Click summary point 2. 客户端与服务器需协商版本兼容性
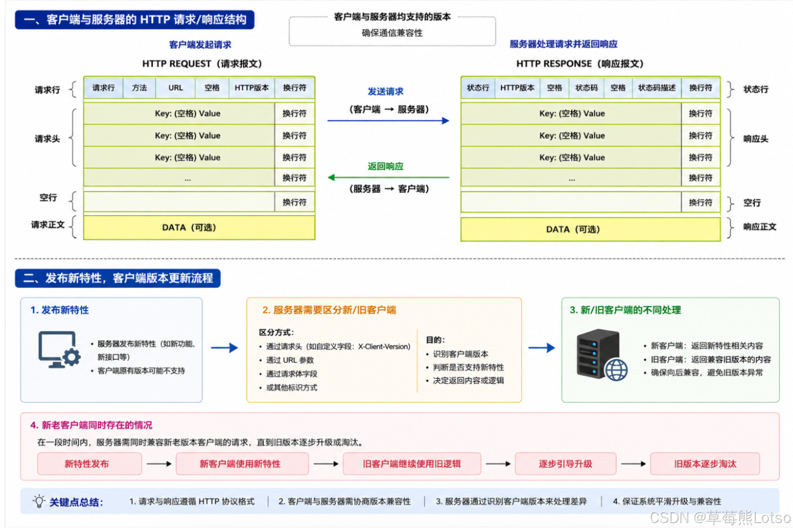The image size is (793, 532). click(x=345, y=502)
